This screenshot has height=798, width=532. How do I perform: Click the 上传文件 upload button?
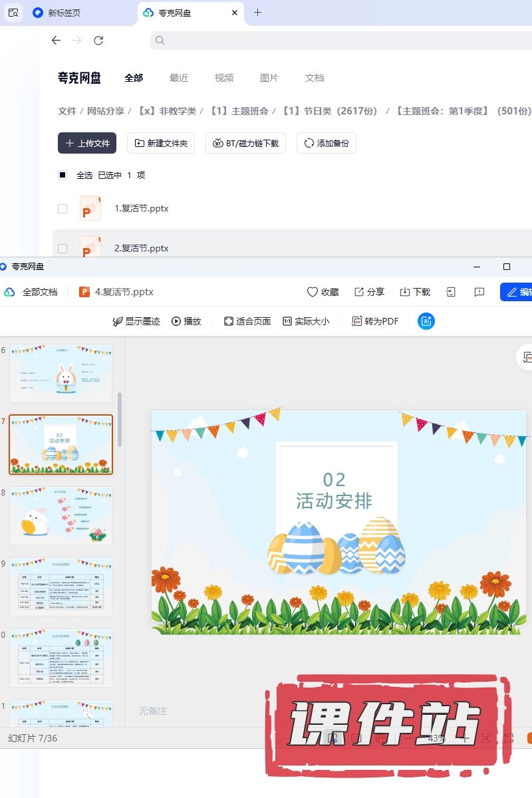pyautogui.click(x=87, y=143)
